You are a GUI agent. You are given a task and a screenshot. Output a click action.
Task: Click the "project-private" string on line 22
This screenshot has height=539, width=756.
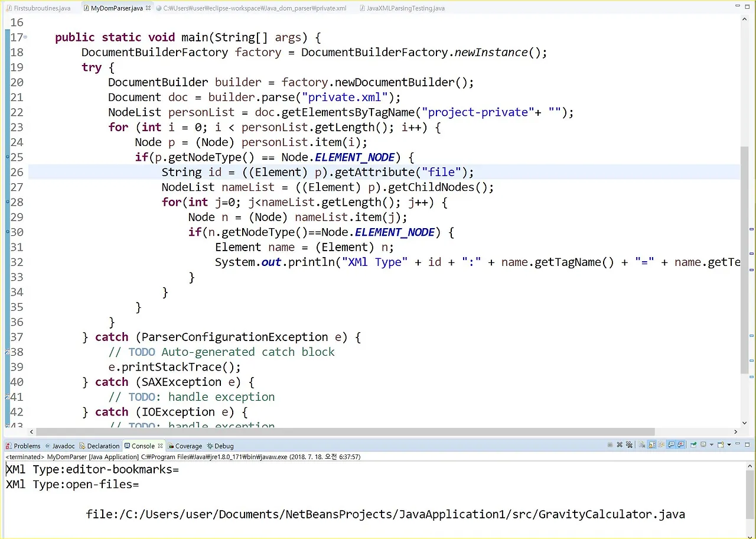478,112
